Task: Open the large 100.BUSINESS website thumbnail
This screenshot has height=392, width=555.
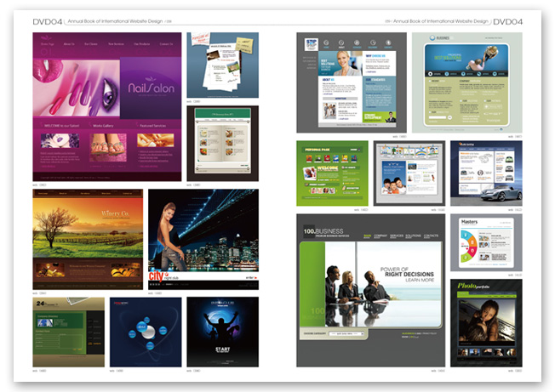Action: [370, 290]
